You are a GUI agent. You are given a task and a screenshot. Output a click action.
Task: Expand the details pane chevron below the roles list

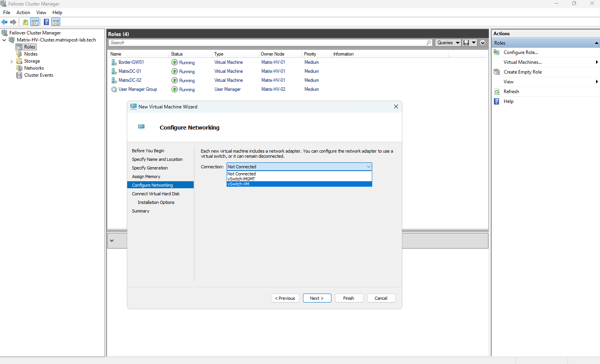[x=112, y=241]
